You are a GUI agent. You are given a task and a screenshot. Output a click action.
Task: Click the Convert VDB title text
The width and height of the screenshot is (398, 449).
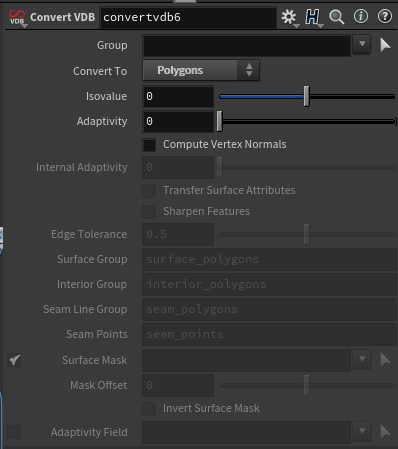coord(63,17)
